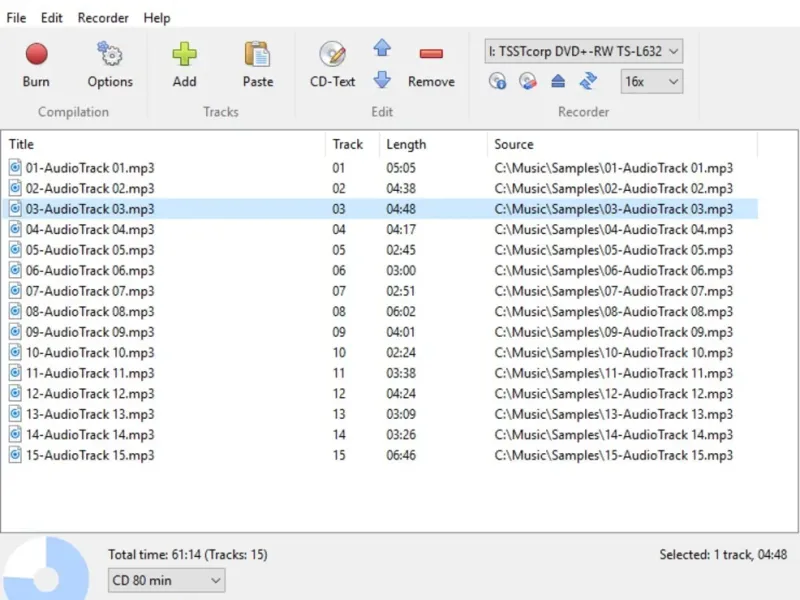Select 02-AudioTrack 02.mp3 title

pyautogui.click(x=90, y=189)
